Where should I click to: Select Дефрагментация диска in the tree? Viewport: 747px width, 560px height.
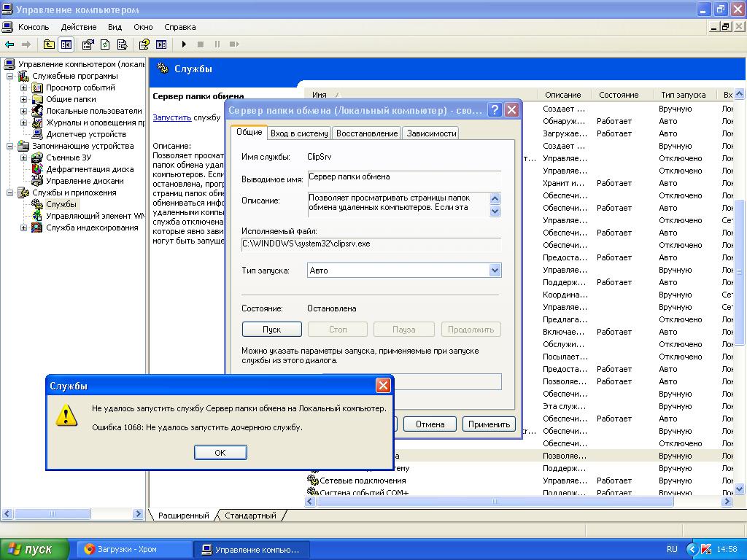(x=90, y=169)
